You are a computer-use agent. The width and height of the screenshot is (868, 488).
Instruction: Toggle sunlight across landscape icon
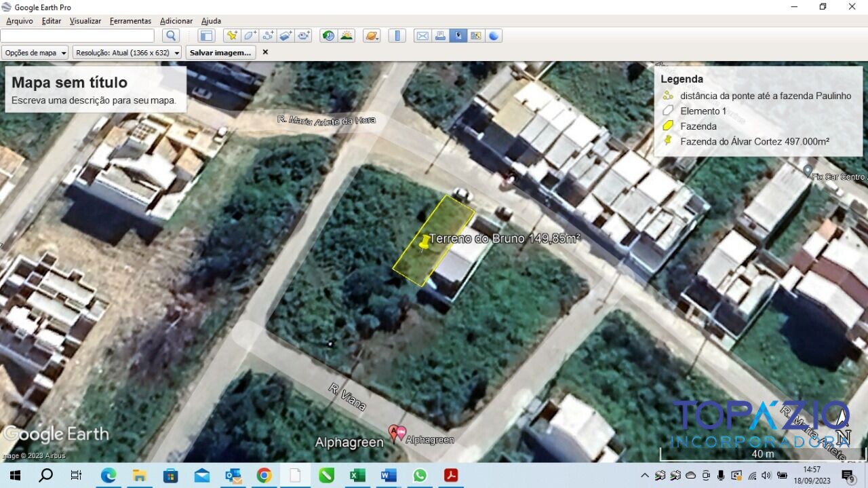[x=347, y=36]
